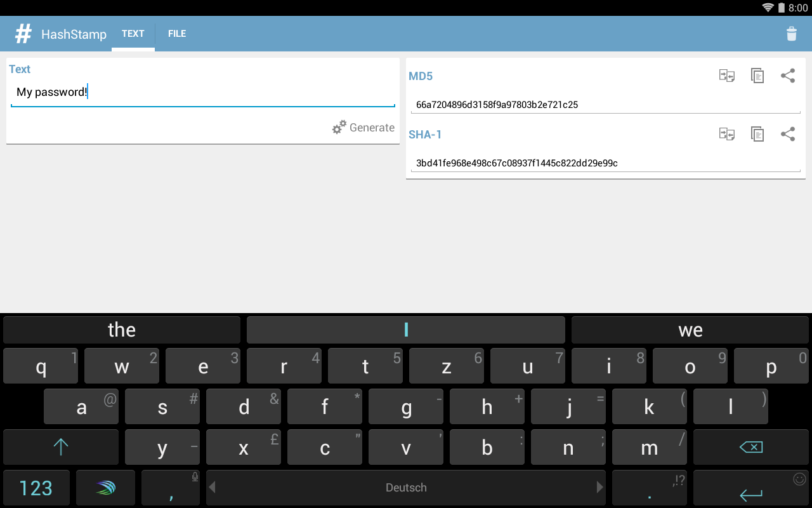Tap the v key
Screen dimensions: 812x508
(x=406, y=447)
